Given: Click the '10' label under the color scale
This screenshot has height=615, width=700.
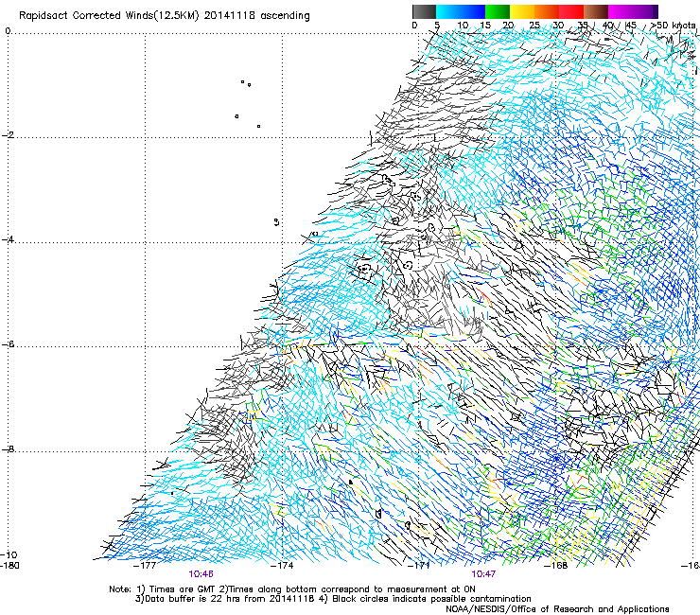Looking at the screenshot, I should (x=463, y=26).
